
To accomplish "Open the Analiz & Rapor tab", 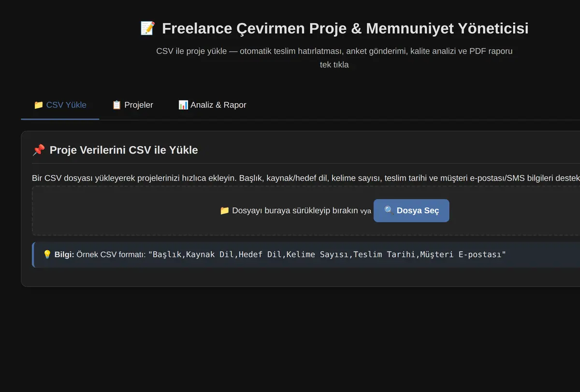I will point(212,105).
